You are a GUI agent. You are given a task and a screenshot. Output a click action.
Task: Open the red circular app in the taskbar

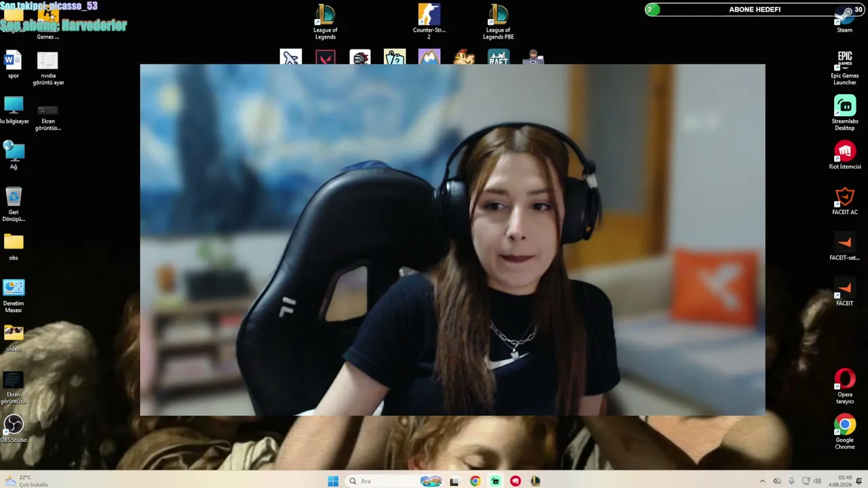click(516, 481)
